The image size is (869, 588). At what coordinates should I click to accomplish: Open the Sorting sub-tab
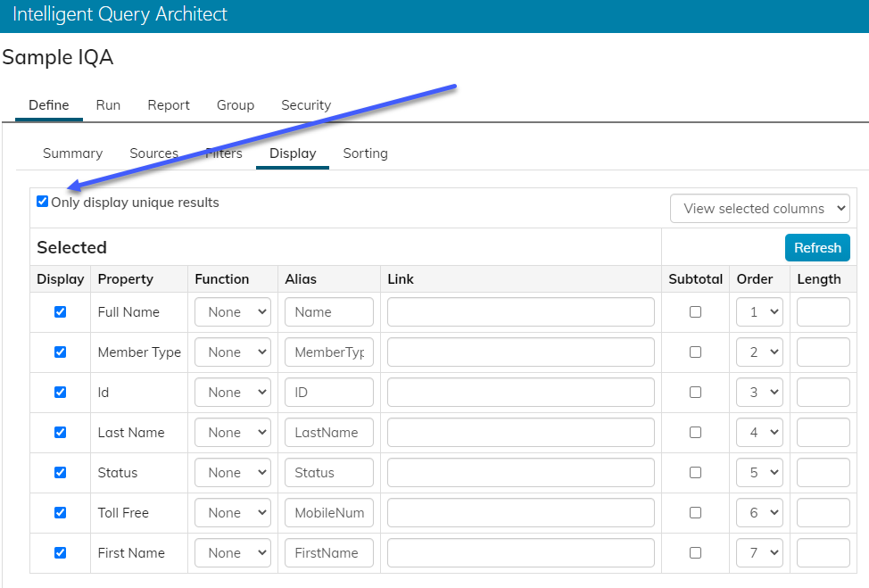coord(365,153)
